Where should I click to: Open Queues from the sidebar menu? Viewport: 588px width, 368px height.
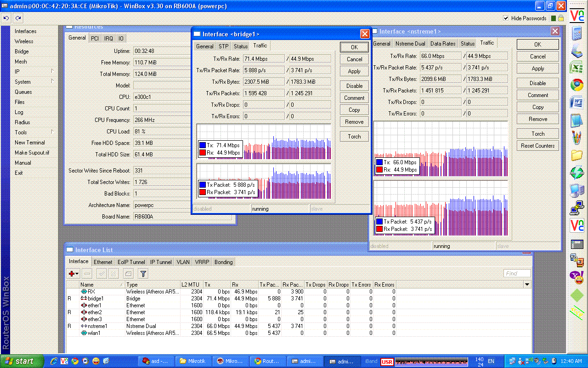coord(34,92)
